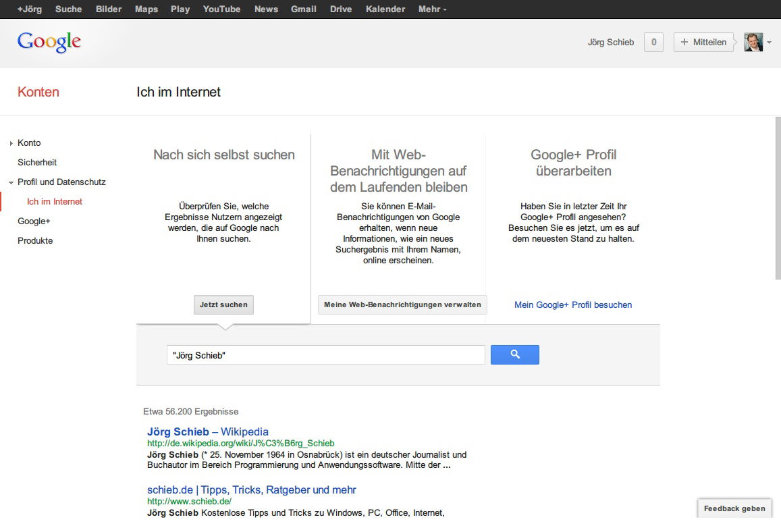Click the + Mitteilen share button
This screenshot has height=532, width=781.
[x=704, y=43]
